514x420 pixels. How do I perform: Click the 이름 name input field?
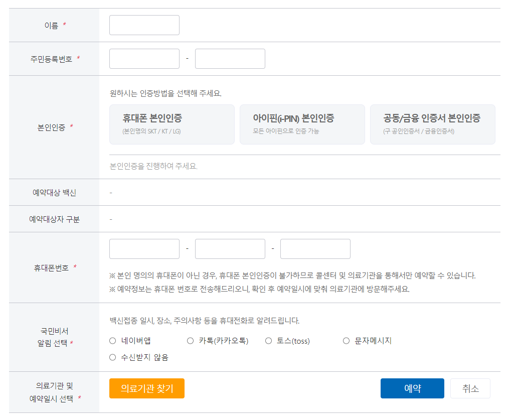[144, 25]
